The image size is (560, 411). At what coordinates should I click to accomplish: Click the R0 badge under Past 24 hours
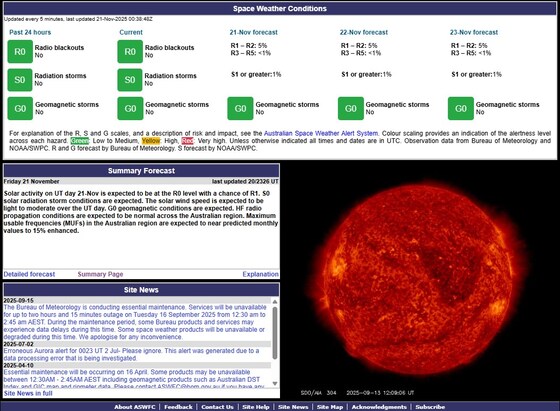[x=20, y=52]
